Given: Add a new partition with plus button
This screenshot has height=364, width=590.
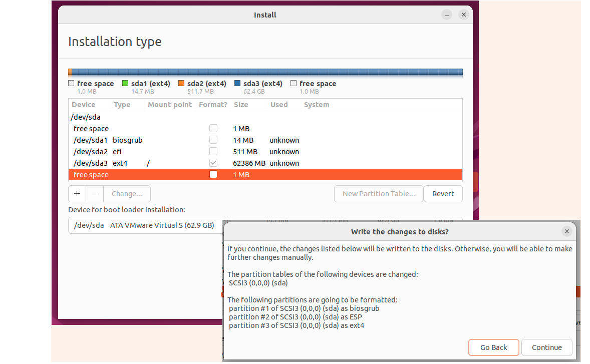Looking at the screenshot, I should pos(77,194).
